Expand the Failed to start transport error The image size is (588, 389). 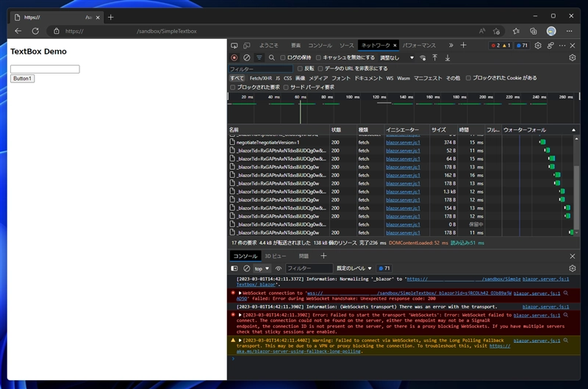pos(240,315)
